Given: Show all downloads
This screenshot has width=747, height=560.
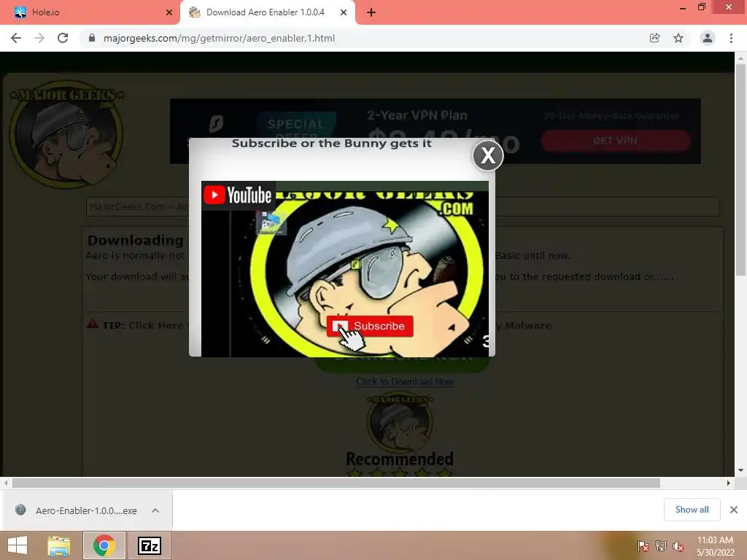Looking at the screenshot, I should click(x=692, y=510).
